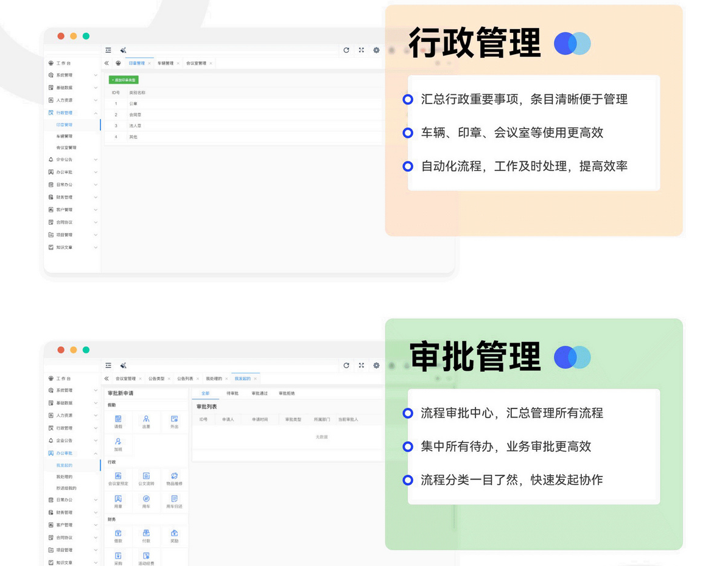Start a 付款 request via its icon
The height and width of the screenshot is (566, 728).
pyautogui.click(x=146, y=534)
